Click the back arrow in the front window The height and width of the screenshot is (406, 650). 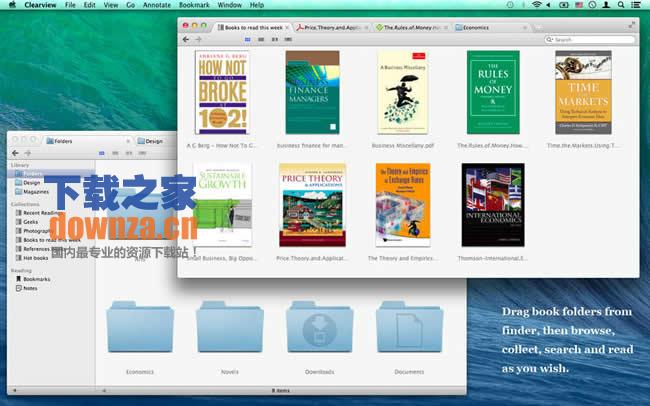click(185, 40)
